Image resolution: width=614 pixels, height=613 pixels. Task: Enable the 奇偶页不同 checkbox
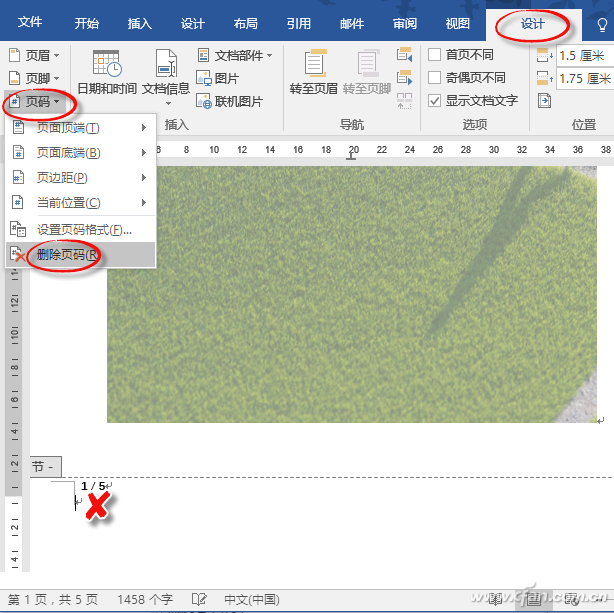pos(434,78)
